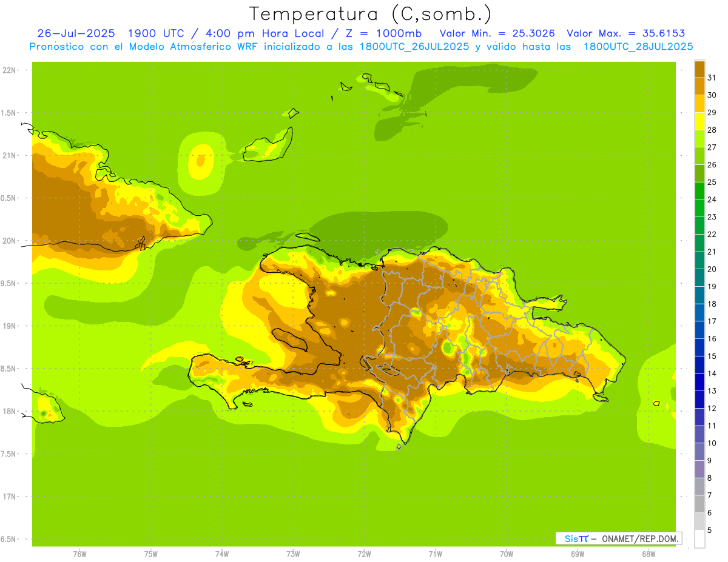
Task: Click the color bar swatch between 29 and 30
Action: 699,104
